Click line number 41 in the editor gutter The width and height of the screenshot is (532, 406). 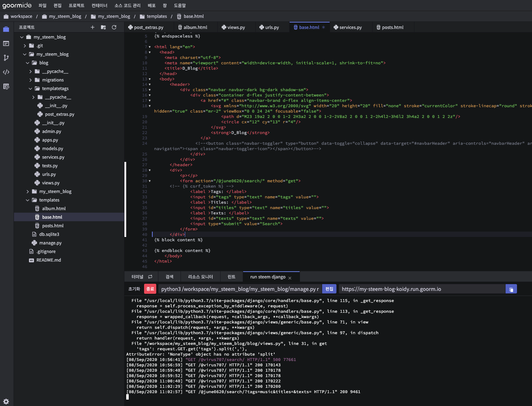click(x=144, y=240)
